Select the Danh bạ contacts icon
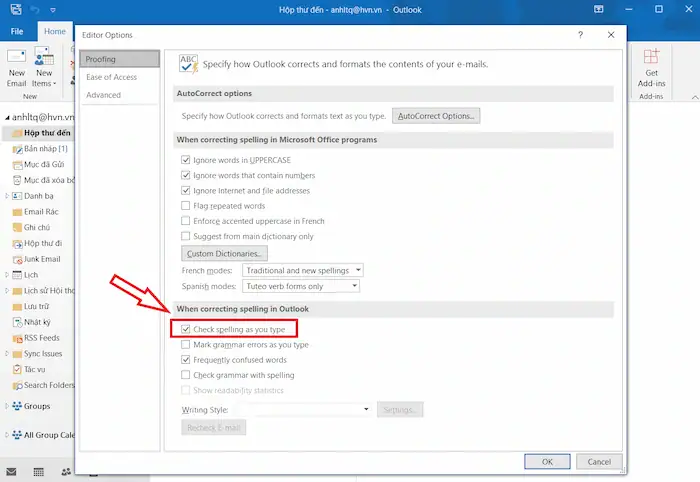 point(17,196)
